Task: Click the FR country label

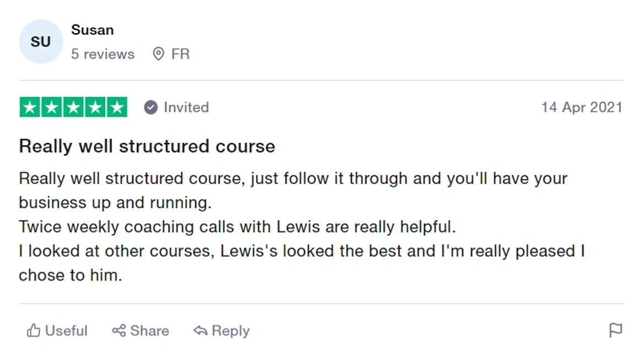Action: click(180, 54)
